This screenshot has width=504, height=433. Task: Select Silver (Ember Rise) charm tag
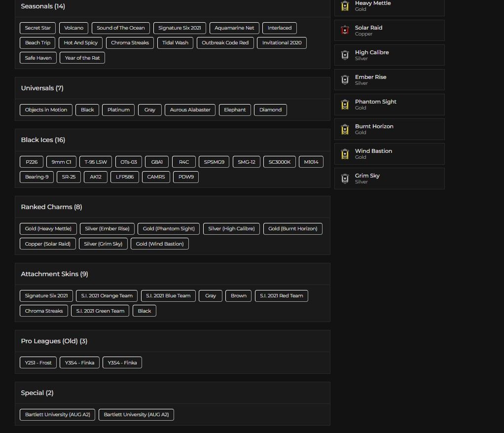click(x=107, y=229)
